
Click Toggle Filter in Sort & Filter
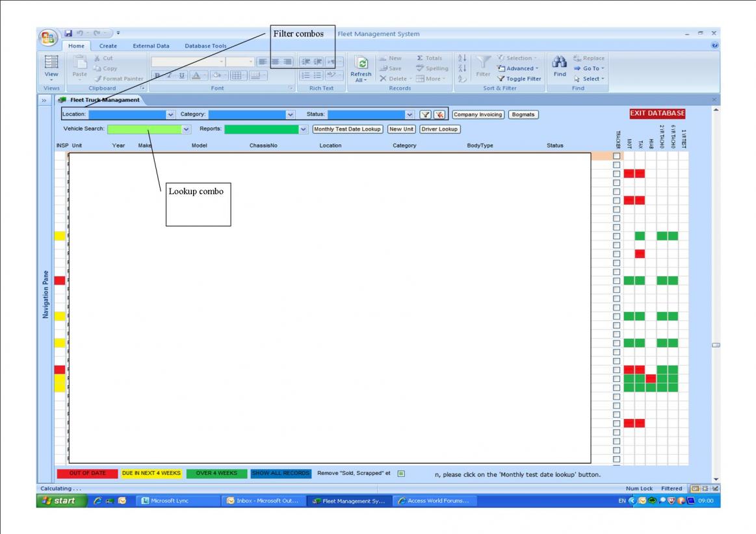(519, 79)
